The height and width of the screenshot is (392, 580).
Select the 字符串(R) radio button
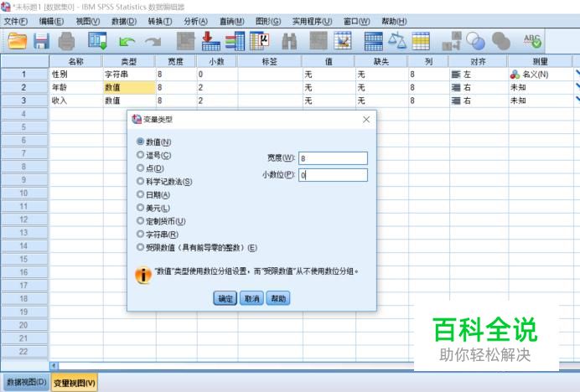click(x=140, y=234)
